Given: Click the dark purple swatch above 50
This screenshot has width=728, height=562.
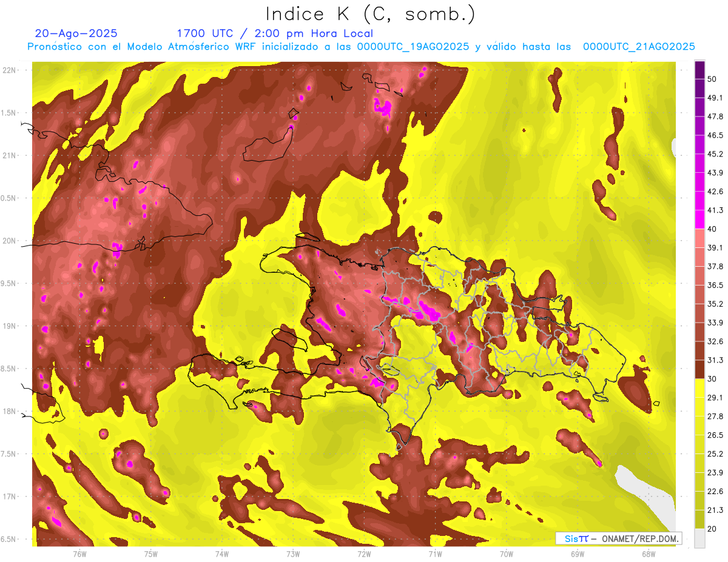Looking at the screenshot, I should 699,70.
